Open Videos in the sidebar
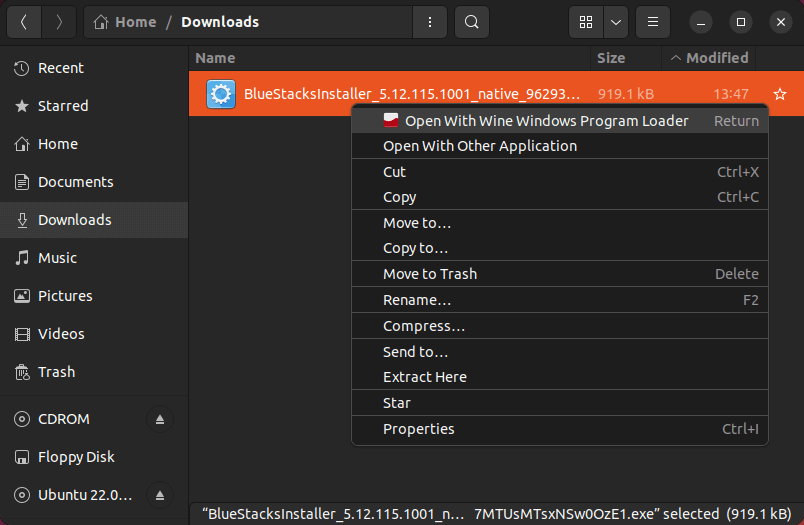The width and height of the screenshot is (804, 525). 94,334
